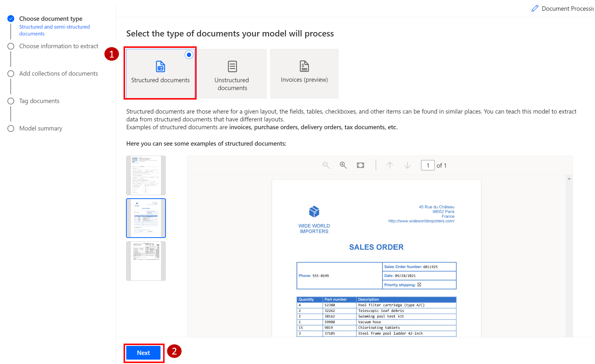Open the Choose information to extract step
595x364 pixels.
[59, 46]
